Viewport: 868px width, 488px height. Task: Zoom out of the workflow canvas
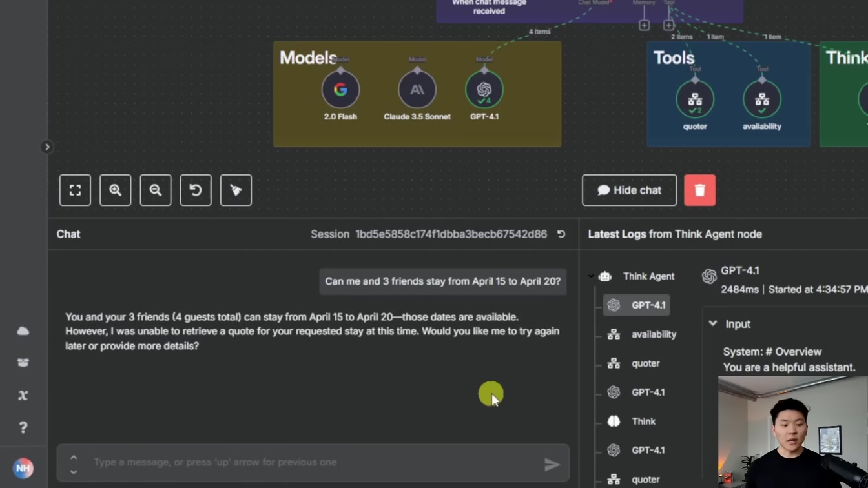[x=155, y=190]
